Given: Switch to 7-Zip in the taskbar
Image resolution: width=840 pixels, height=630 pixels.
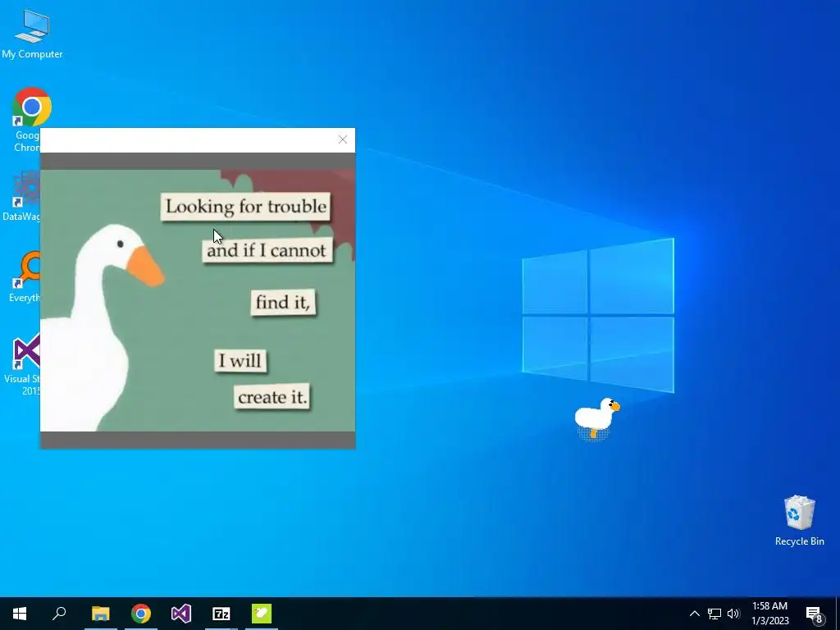Looking at the screenshot, I should (221, 614).
